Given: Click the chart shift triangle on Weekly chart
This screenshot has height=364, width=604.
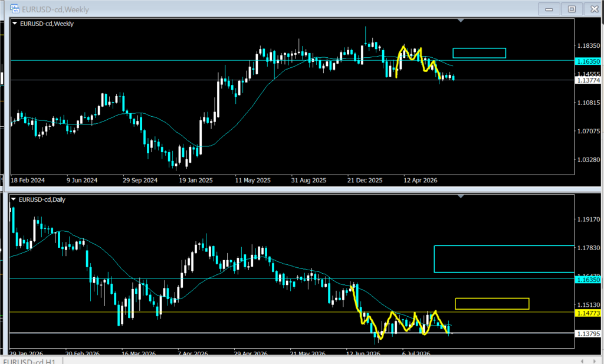Looking at the screenshot, I should pyautogui.click(x=461, y=21).
